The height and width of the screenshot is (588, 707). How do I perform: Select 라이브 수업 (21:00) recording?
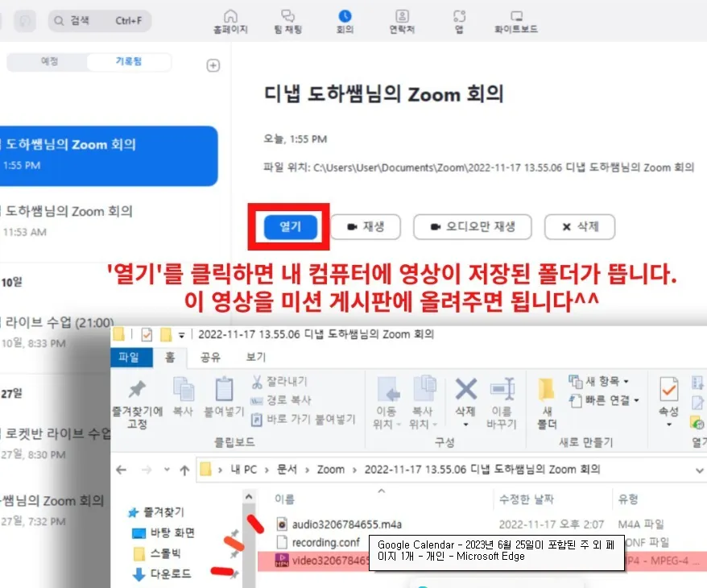56,331
